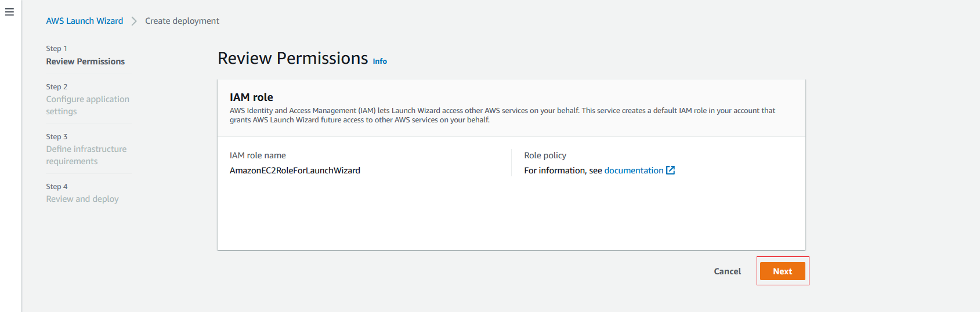Click the orange Next button
This screenshot has height=312, width=980.
(783, 271)
